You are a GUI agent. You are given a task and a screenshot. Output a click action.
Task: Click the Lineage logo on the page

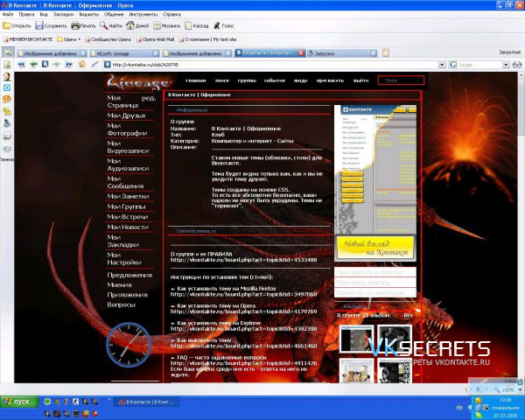coord(138,83)
